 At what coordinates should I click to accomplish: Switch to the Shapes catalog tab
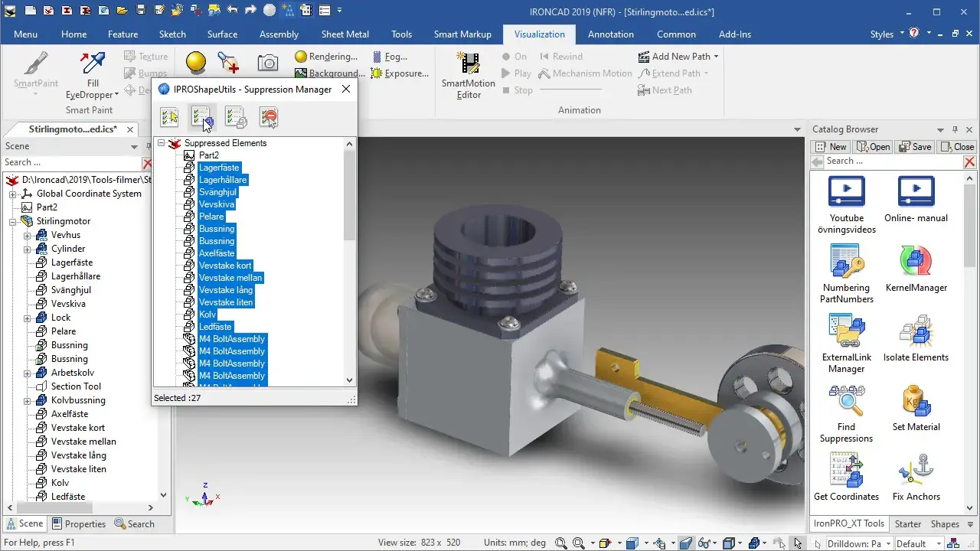point(945,524)
